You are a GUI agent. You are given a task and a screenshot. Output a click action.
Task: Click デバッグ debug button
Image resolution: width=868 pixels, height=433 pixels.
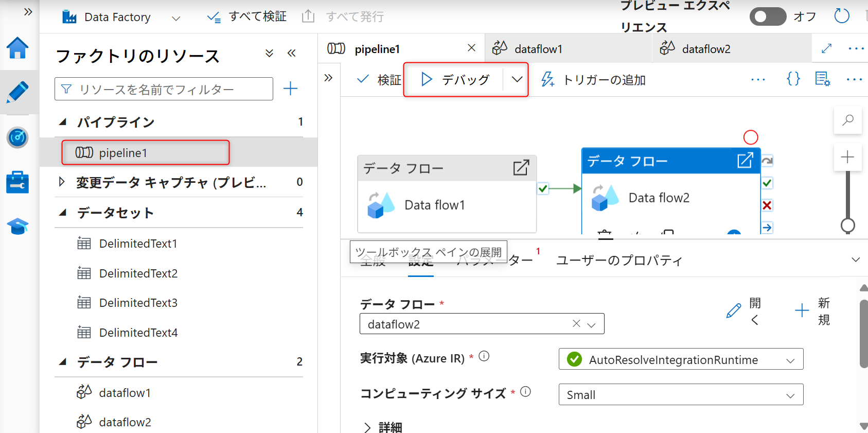point(455,79)
